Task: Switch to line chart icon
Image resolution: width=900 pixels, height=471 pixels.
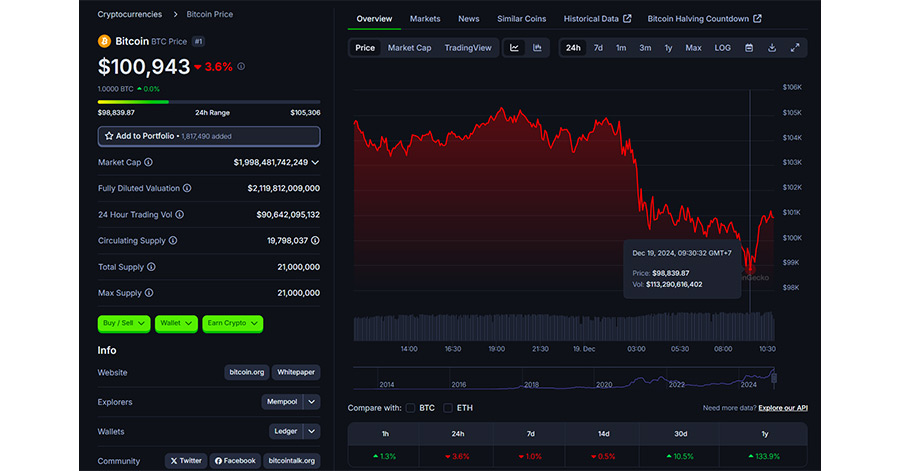Action: pos(514,48)
